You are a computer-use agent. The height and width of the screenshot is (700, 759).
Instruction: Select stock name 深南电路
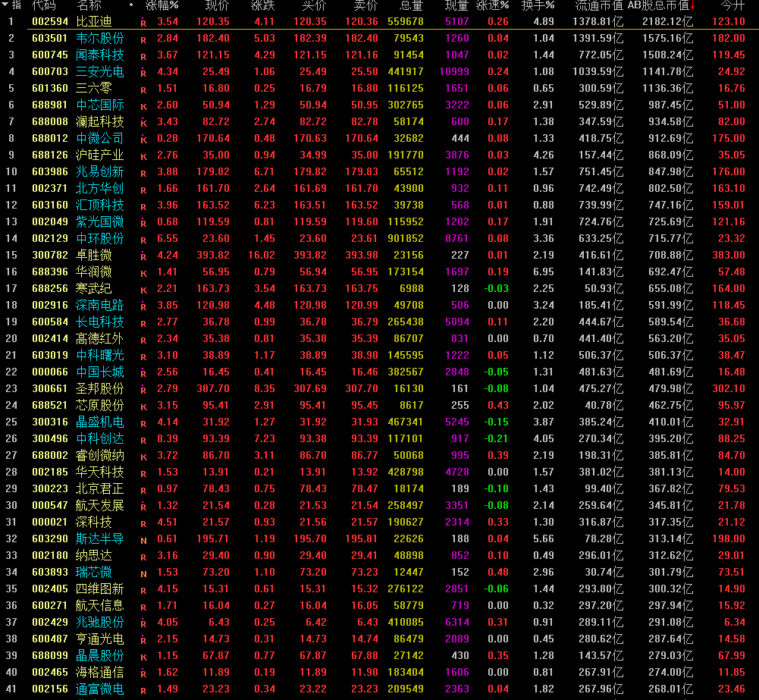pyautogui.click(x=100, y=305)
